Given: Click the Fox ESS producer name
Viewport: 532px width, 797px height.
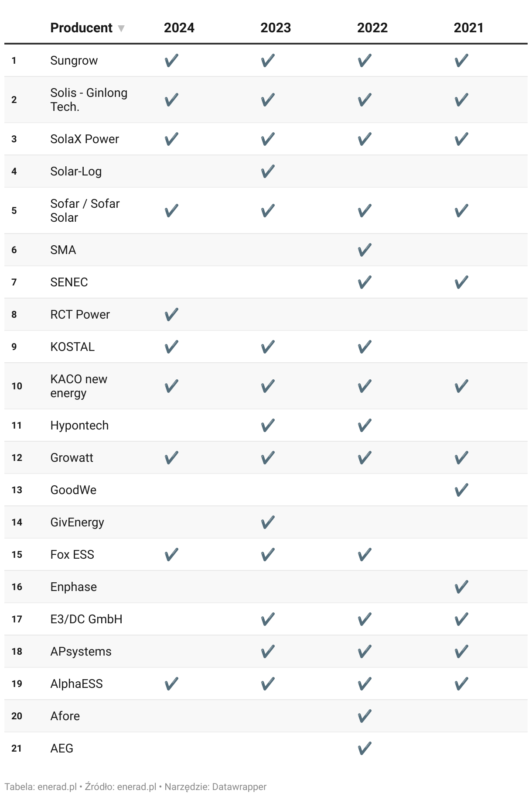Looking at the screenshot, I should [x=72, y=554].
